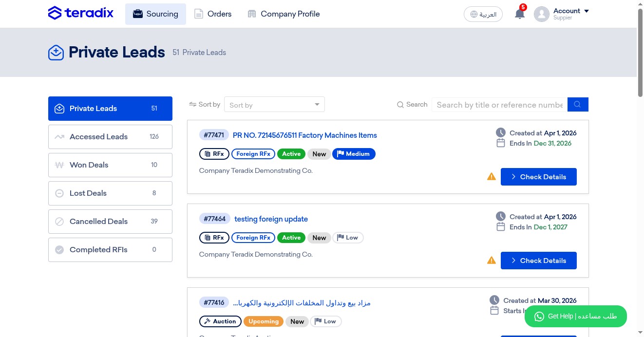644x337 pixels.
Task: Click the Won Deals currency icon
Action: [59, 165]
